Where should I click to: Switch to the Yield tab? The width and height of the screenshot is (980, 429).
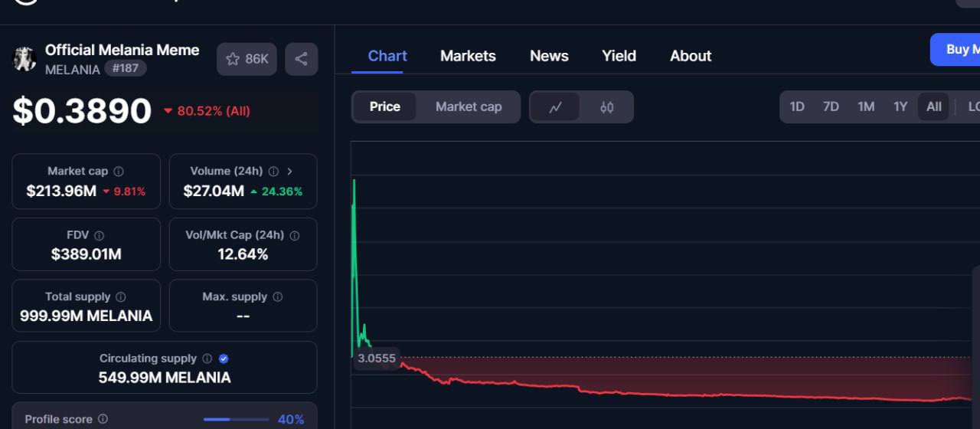click(619, 56)
